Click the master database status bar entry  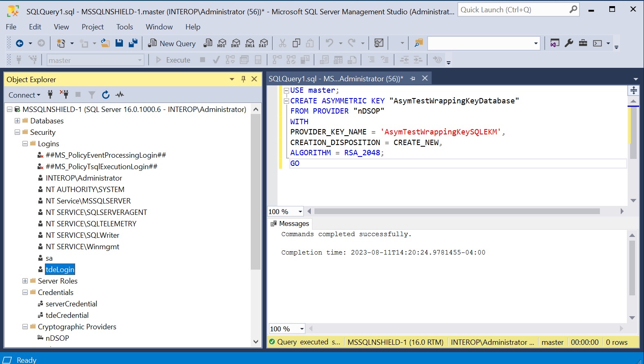tap(552, 342)
